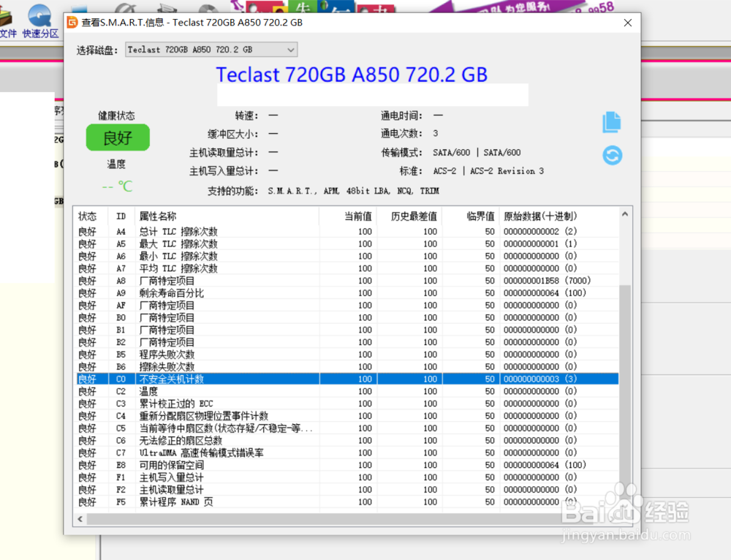Viewport: 731px width, 560px height.
Task: Select the B2 厂商特定项目 row
Action: 347,342
